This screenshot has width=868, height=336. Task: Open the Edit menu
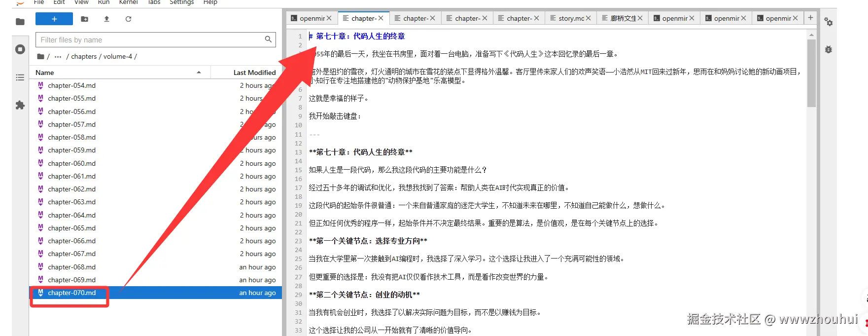click(x=59, y=2)
